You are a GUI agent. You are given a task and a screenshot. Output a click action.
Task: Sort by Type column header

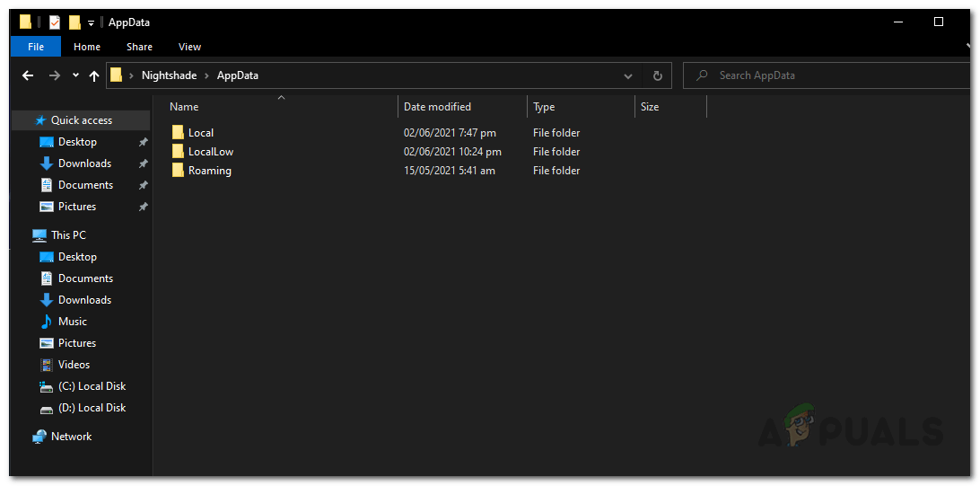[x=544, y=107]
